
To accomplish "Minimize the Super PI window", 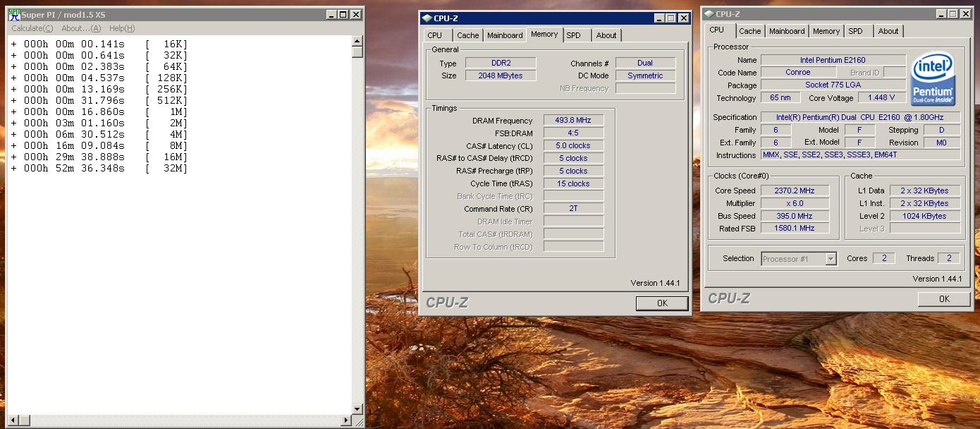I will pos(331,14).
